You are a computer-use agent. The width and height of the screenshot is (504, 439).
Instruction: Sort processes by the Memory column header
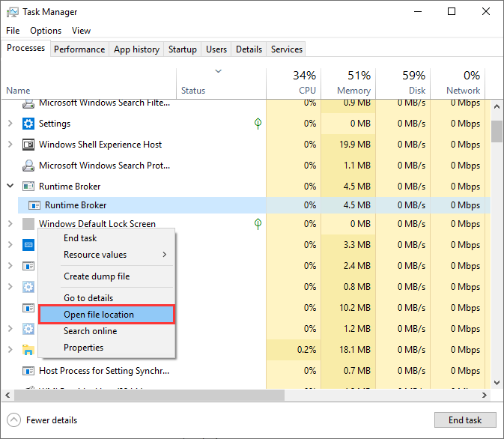tap(348, 83)
